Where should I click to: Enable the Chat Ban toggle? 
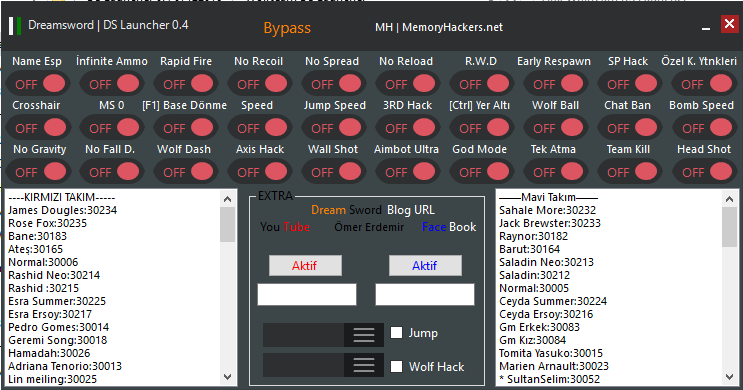(x=629, y=128)
